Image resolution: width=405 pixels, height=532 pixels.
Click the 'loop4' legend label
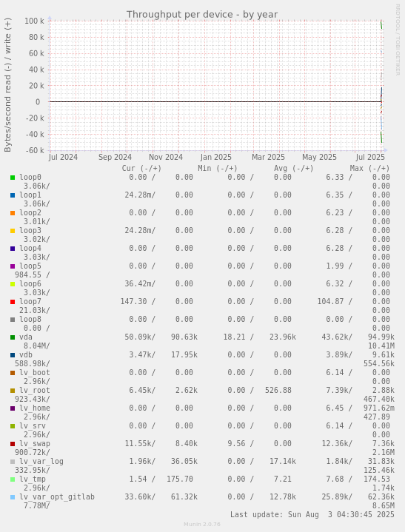coord(30,248)
